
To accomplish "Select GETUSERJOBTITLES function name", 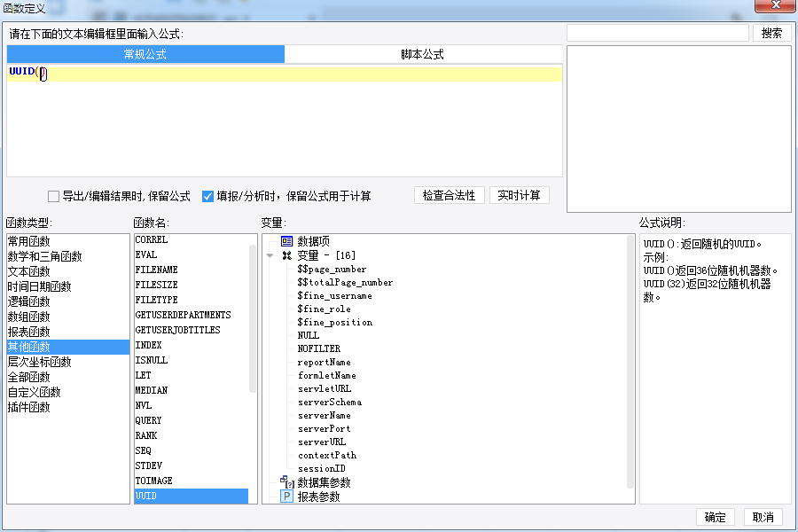I will [x=192, y=330].
